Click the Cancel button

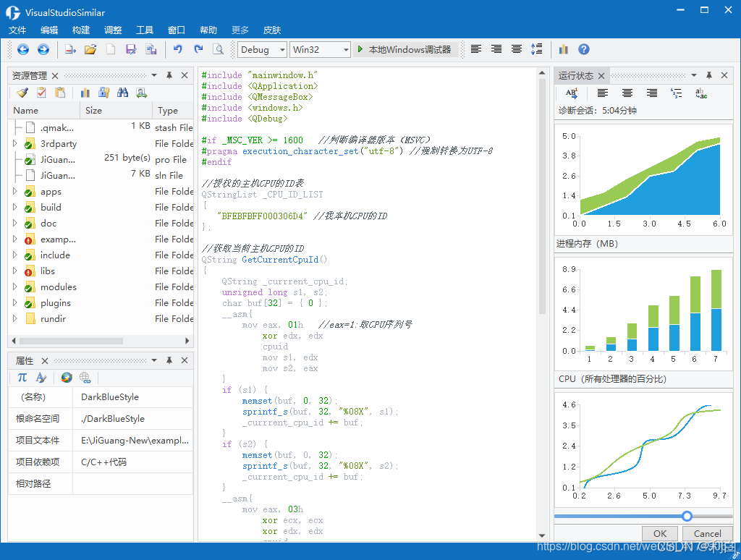pos(708,533)
